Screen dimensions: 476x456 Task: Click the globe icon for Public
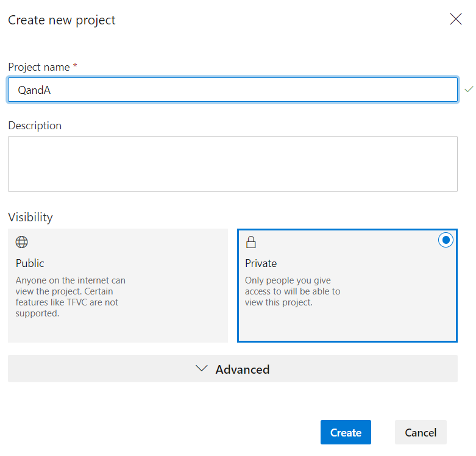coord(22,242)
